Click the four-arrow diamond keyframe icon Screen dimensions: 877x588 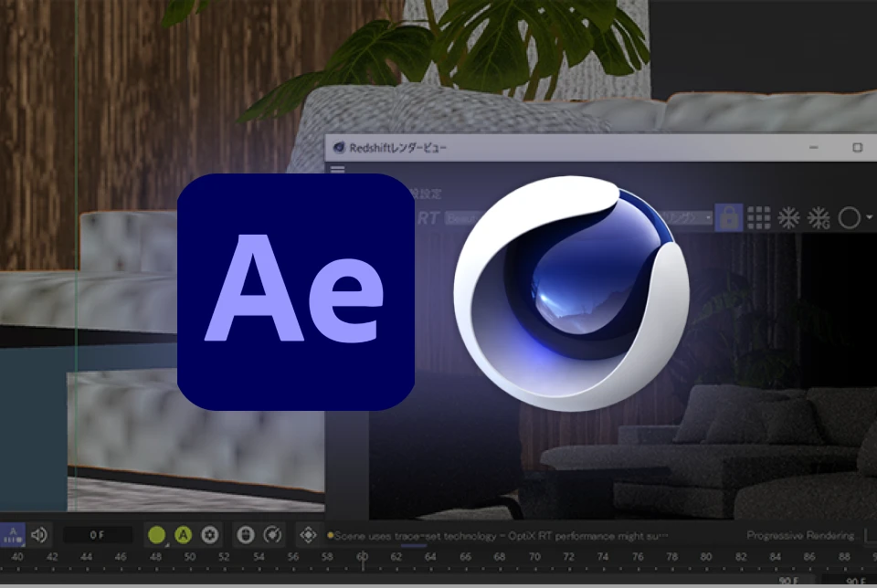[x=308, y=535]
